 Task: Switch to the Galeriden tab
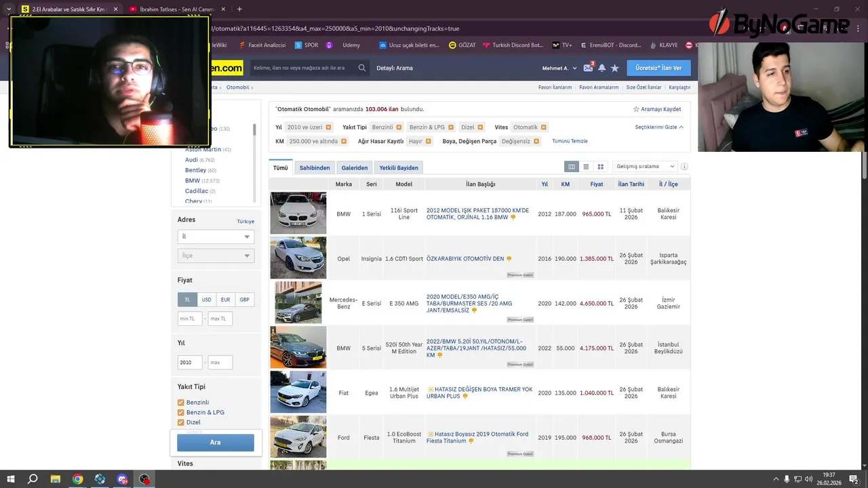[355, 167]
